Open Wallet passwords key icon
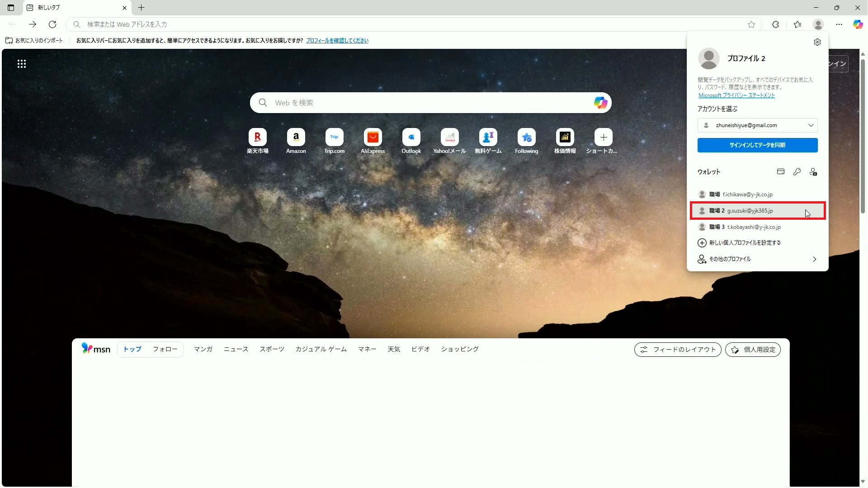The width and height of the screenshot is (868, 488). coord(797,171)
